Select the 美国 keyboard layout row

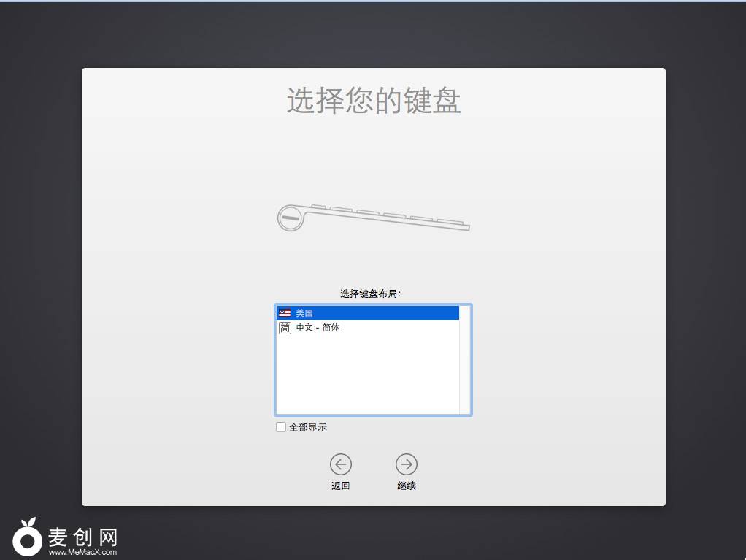pyautogui.click(x=365, y=312)
